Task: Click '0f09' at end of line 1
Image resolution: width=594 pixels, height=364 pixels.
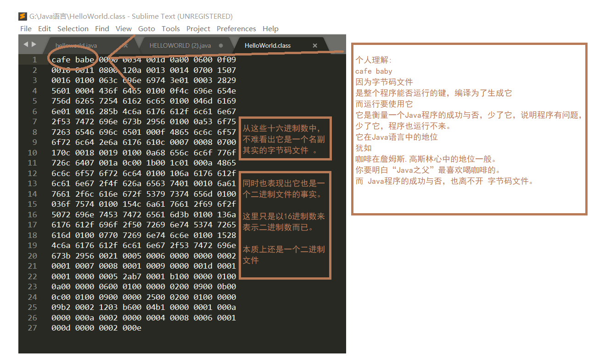Action: [x=227, y=60]
